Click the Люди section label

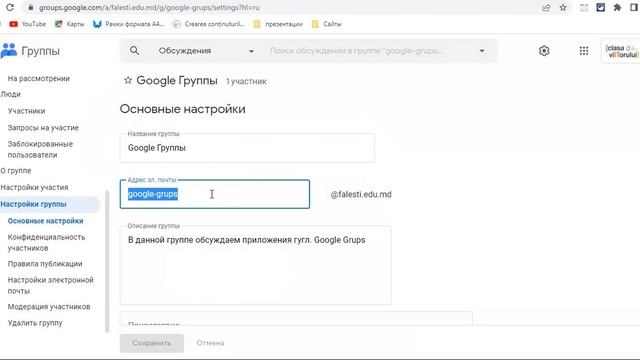[11, 94]
